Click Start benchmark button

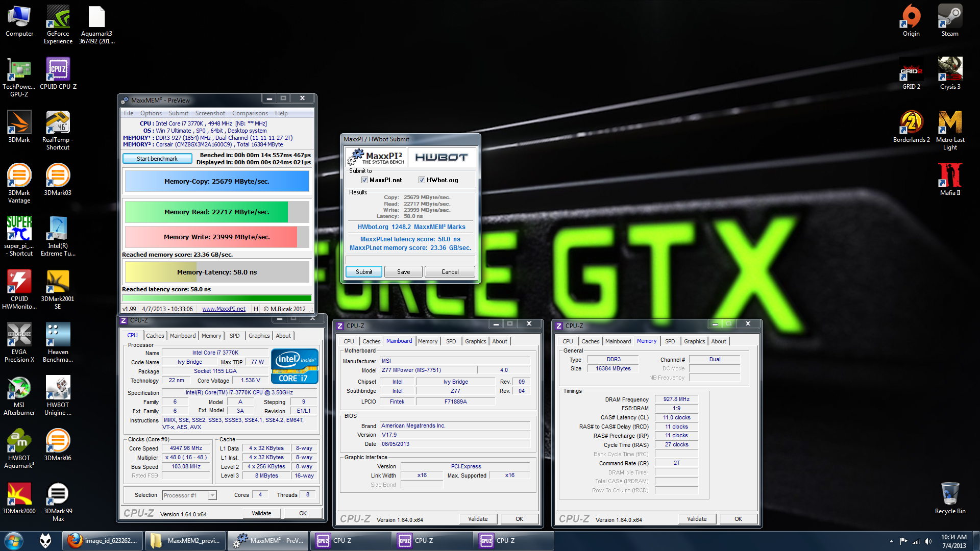coord(157,159)
